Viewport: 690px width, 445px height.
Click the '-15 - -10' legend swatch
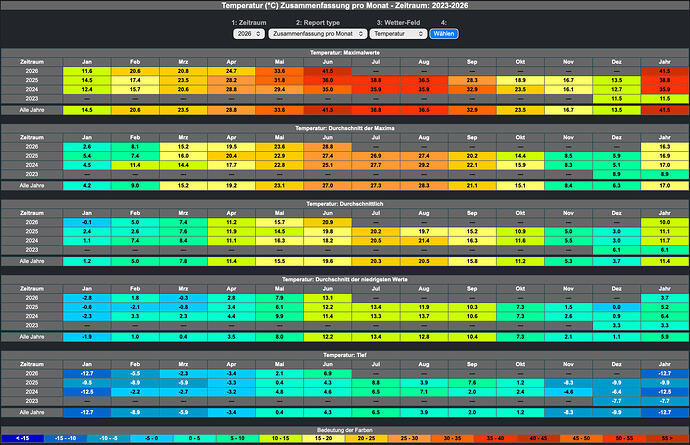pyautogui.click(x=66, y=438)
